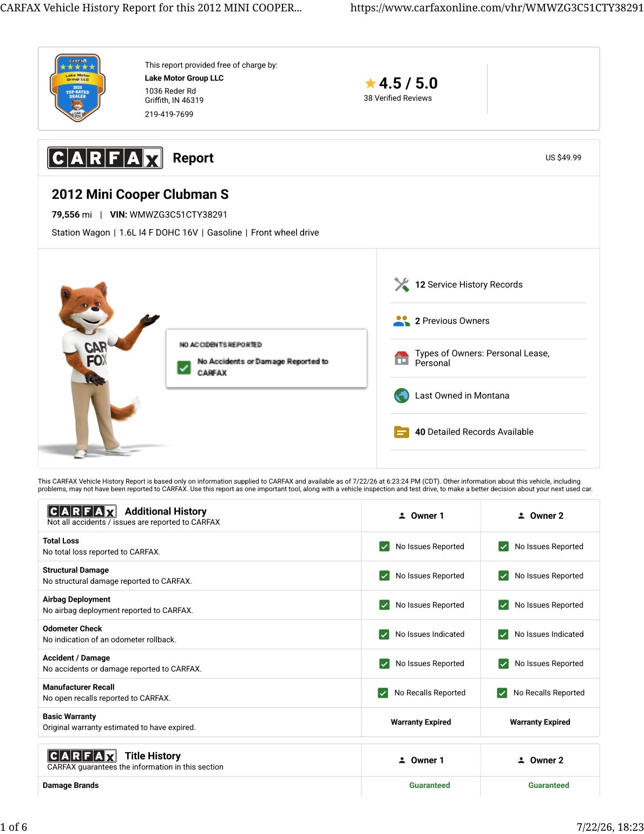Image resolution: width=644 pixels, height=834 pixels.
Task: Click Owner 1 person icon in Title History
Action: pos(402,760)
